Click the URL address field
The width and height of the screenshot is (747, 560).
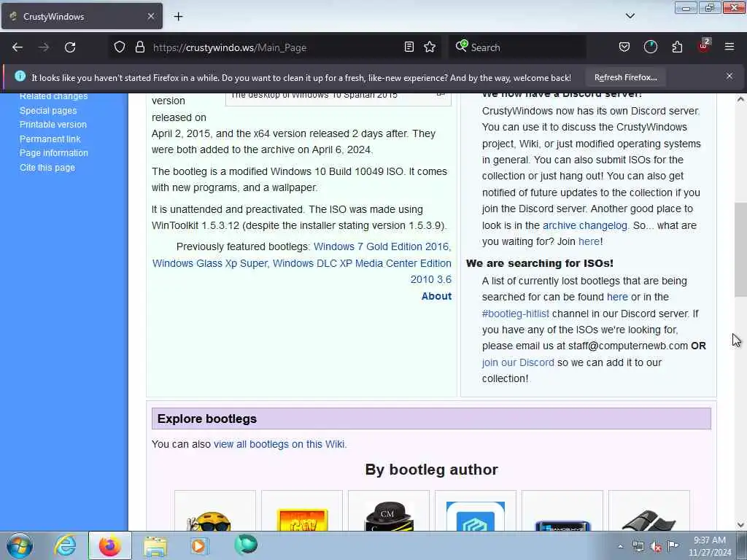tap(276, 47)
